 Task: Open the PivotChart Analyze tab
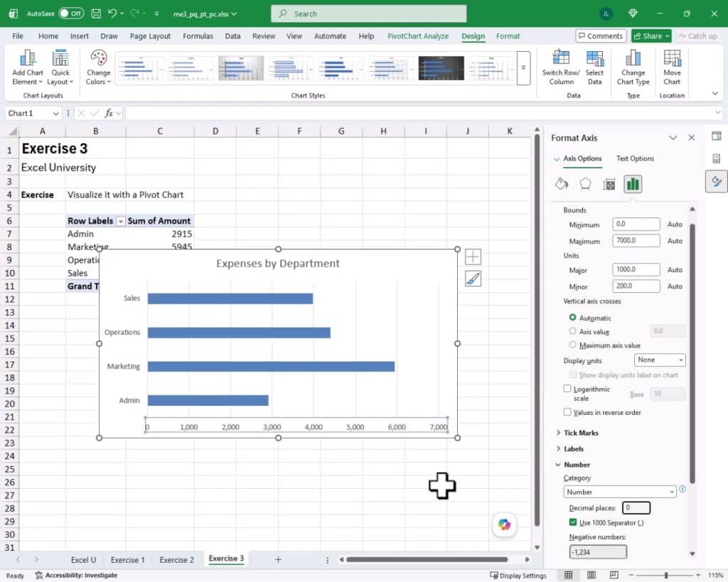(418, 36)
